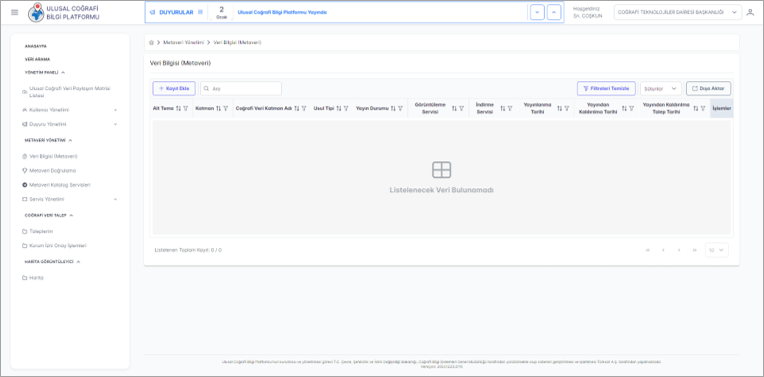Click the İşlemler column header
The height and width of the screenshot is (377, 764).
tap(721, 108)
